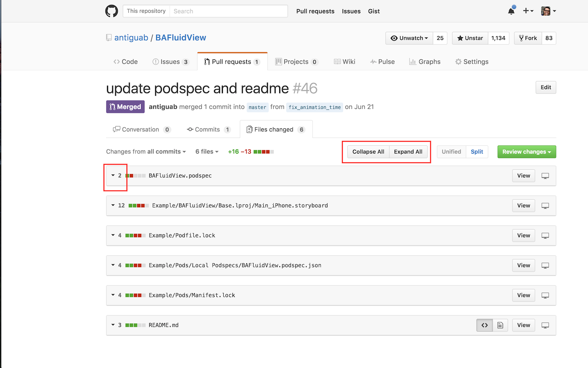Toggle the BAFluidView.podspec file diff
Screen dimensions: 588x368
tap(113, 176)
